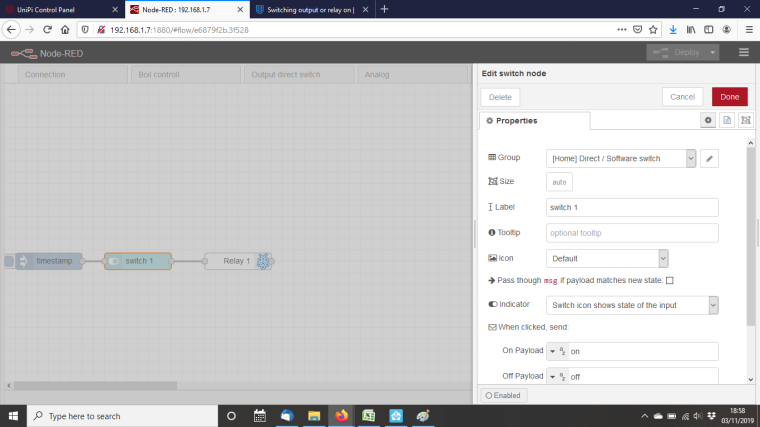Click the Firefox back arrow
The height and width of the screenshot is (427, 760).
(11, 30)
